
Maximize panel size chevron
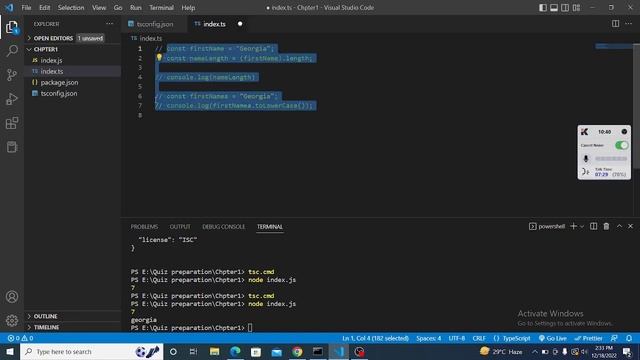(x=619, y=226)
